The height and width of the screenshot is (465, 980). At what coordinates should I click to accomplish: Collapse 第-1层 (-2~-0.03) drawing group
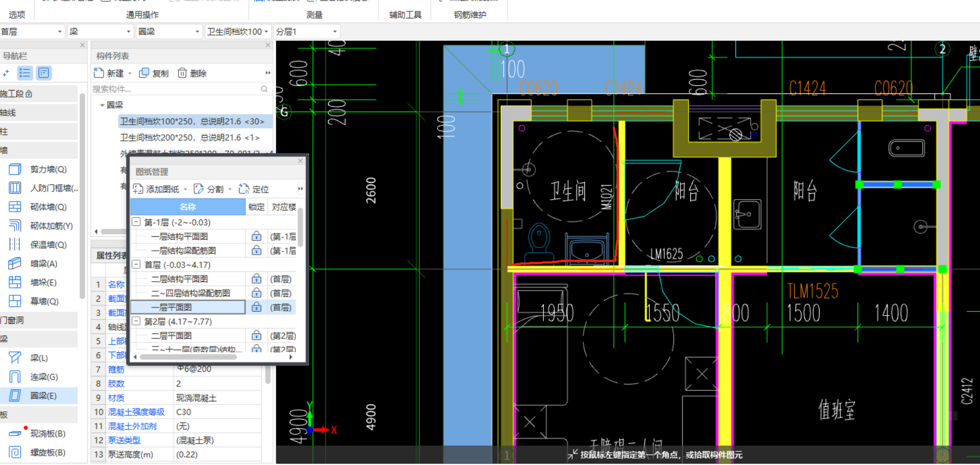[137, 222]
